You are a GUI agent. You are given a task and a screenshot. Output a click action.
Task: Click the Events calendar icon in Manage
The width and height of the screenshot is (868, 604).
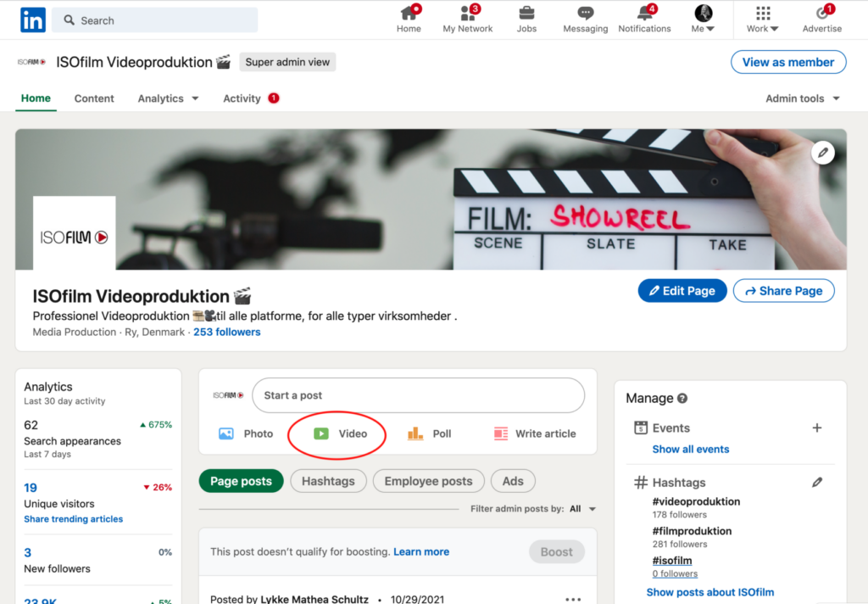coord(641,428)
